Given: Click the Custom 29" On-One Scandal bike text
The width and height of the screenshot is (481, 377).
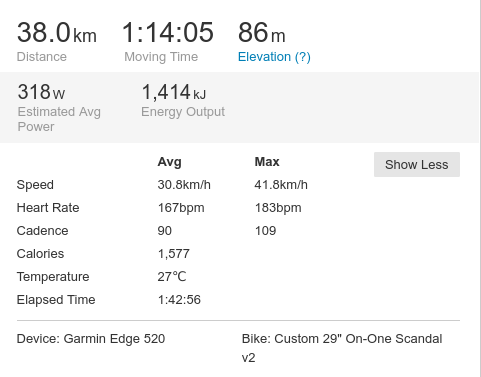Looking at the screenshot, I should pyautogui.click(x=358, y=339).
